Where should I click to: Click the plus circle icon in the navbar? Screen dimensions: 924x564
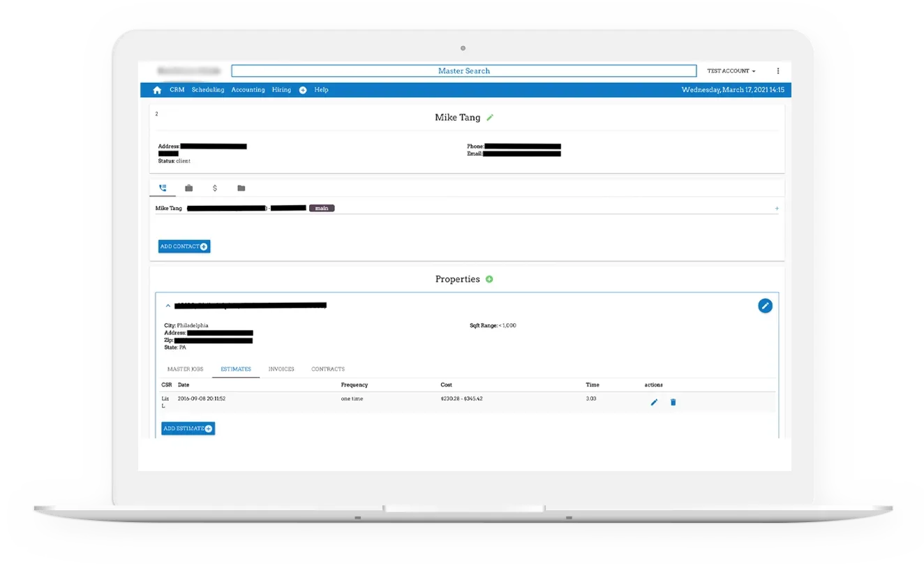click(303, 90)
